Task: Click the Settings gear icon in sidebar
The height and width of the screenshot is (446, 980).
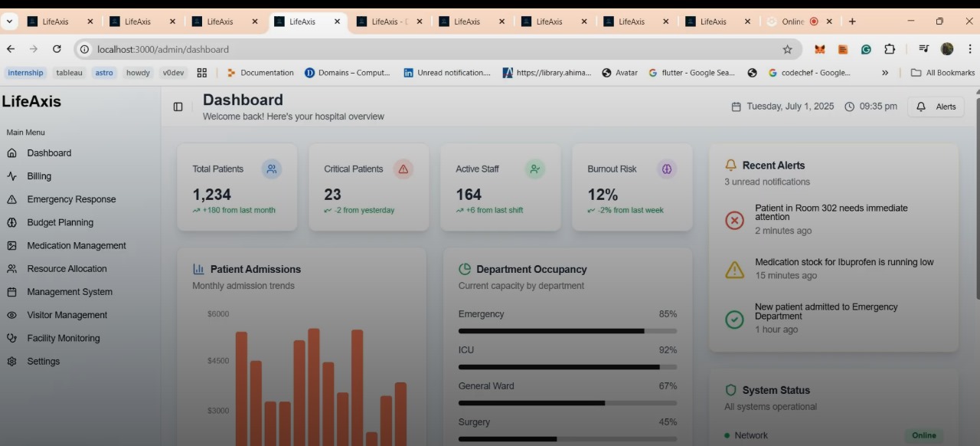Action: click(11, 362)
